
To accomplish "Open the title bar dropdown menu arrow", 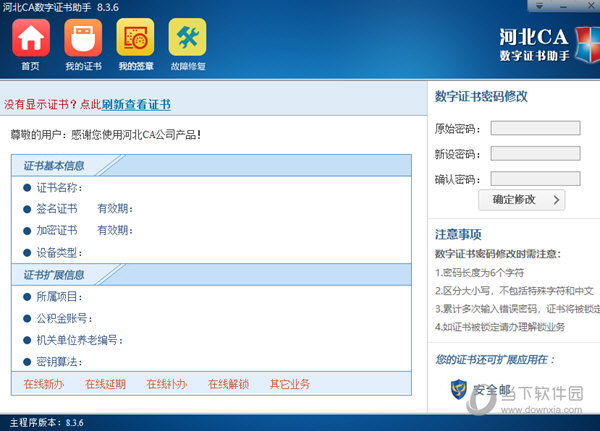I will (x=539, y=6).
